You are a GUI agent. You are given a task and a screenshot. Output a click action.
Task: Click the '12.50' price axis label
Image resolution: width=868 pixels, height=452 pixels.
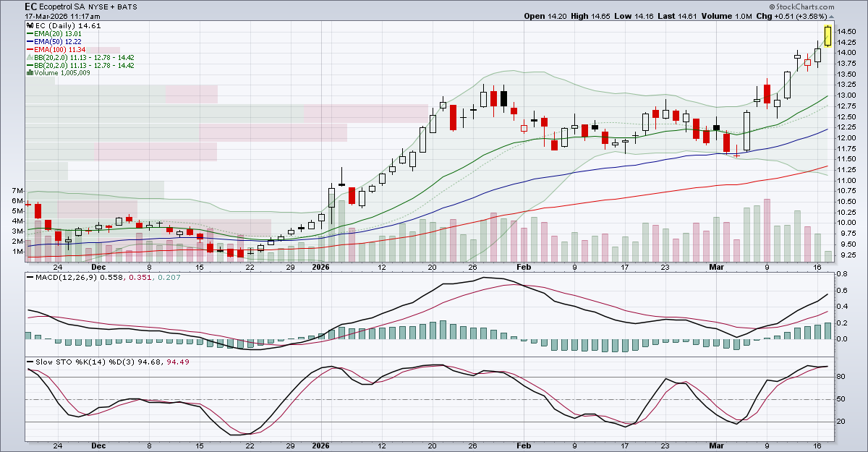click(x=848, y=116)
